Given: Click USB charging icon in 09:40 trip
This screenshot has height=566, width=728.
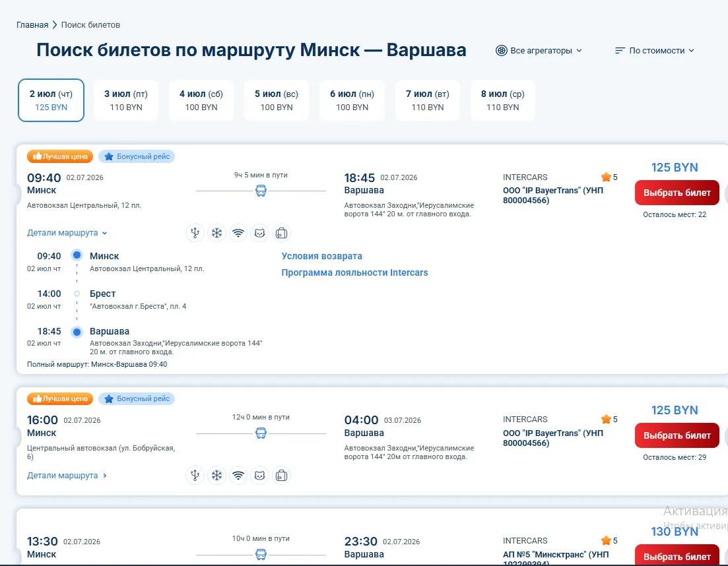Looking at the screenshot, I should point(195,233).
